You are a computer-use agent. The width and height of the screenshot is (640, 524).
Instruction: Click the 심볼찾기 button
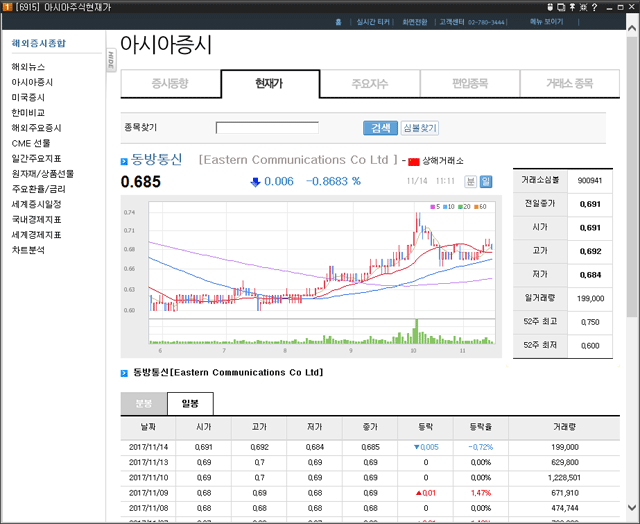coord(420,128)
